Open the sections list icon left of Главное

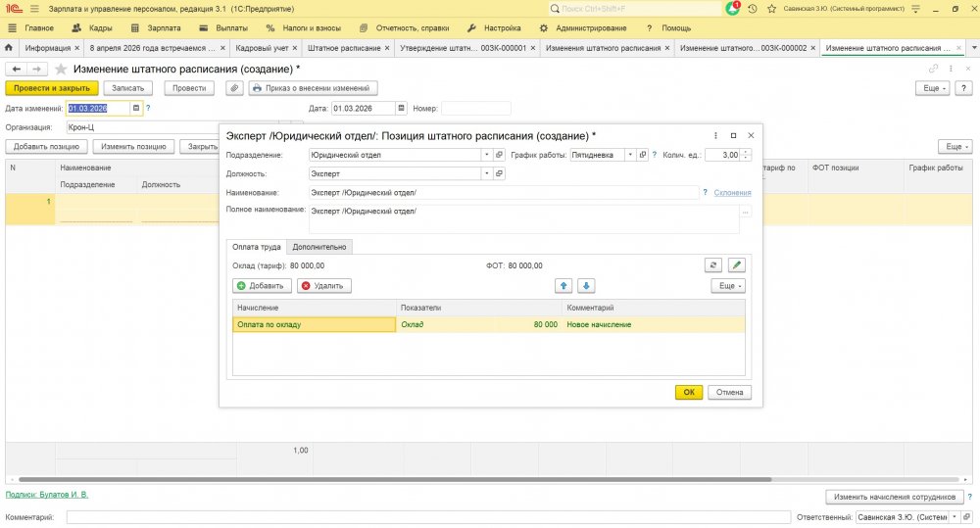(x=12, y=28)
